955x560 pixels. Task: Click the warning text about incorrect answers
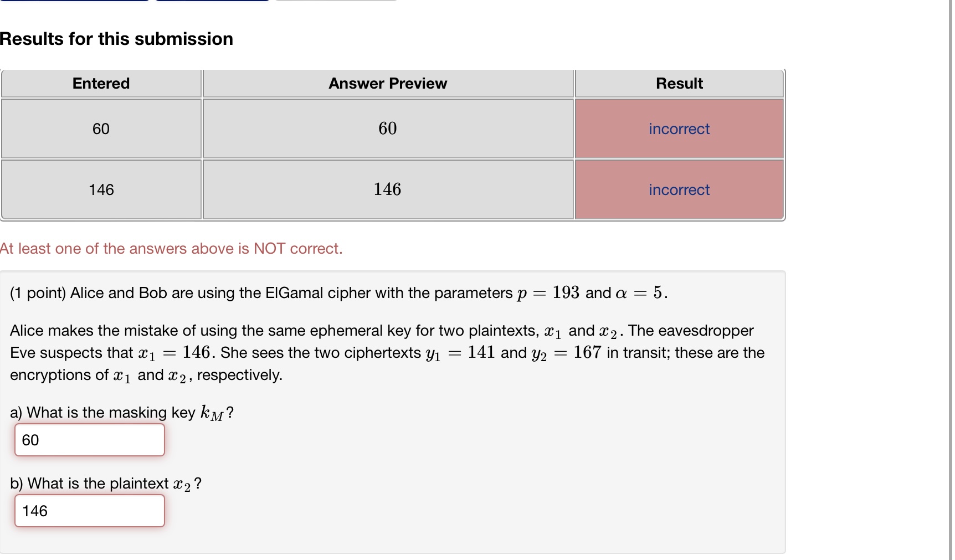click(171, 248)
